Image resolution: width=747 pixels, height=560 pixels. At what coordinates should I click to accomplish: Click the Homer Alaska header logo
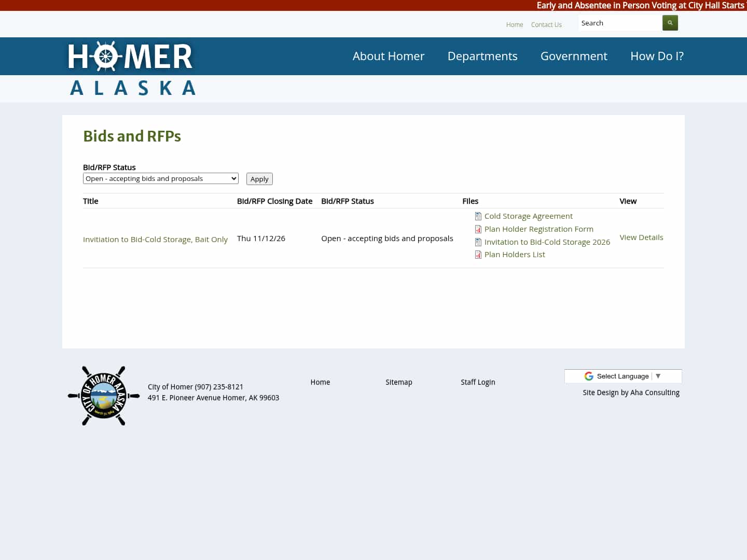[132, 69]
